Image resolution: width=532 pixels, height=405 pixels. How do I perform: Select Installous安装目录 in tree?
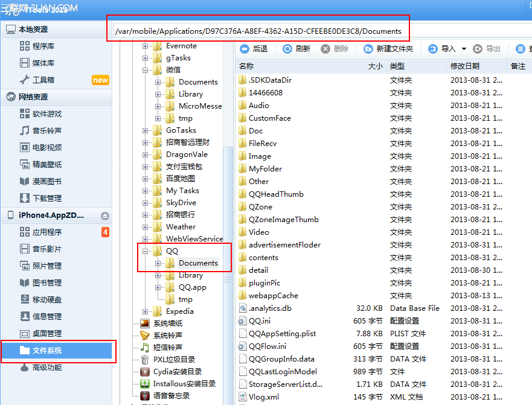[184, 384]
